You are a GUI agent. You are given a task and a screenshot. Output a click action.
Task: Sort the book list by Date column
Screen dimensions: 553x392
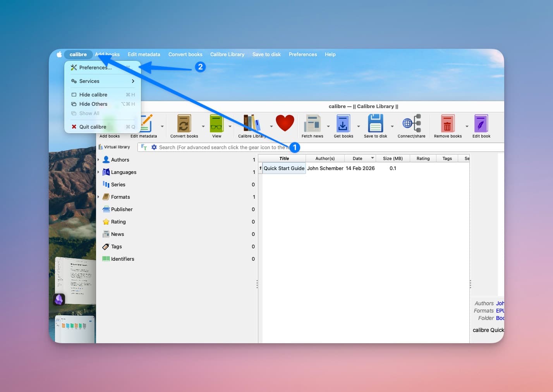click(x=357, y=158)
